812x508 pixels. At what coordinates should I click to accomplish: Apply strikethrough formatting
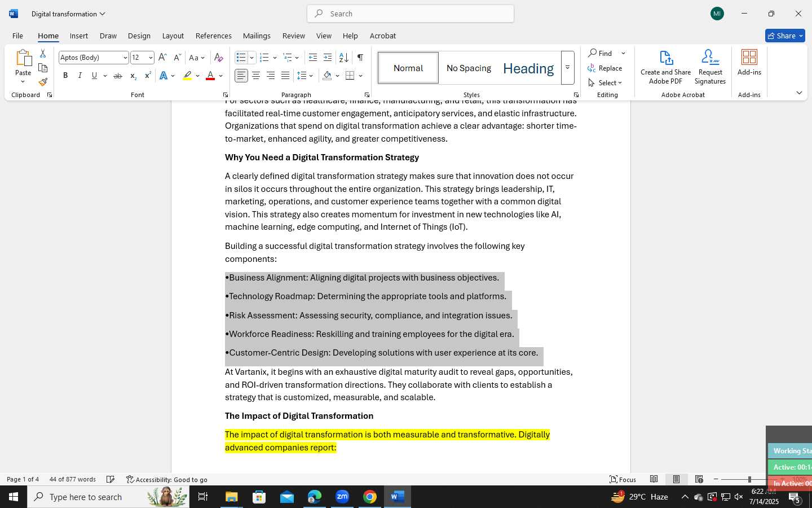point(118,76)
